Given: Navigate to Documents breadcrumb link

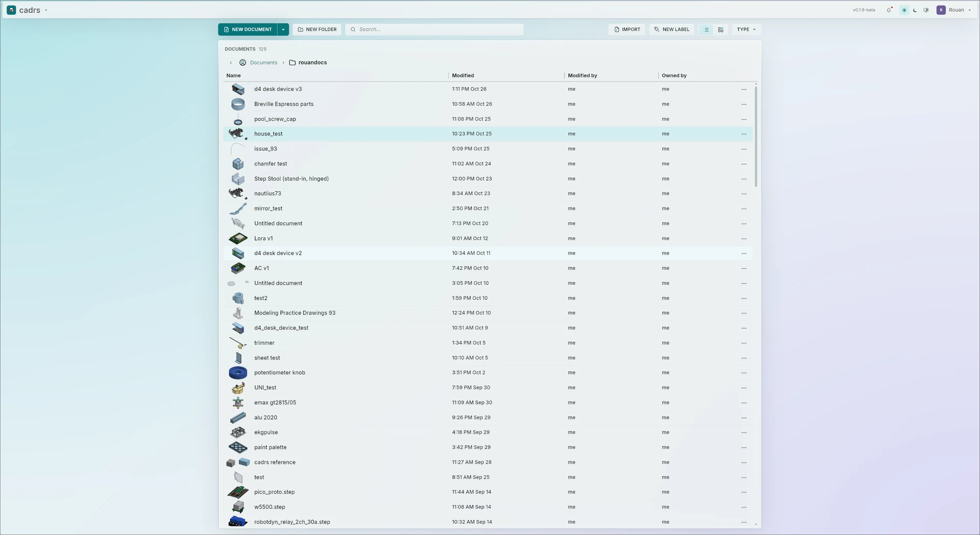Looking at the screenshot, I should (x=263, y=63).
